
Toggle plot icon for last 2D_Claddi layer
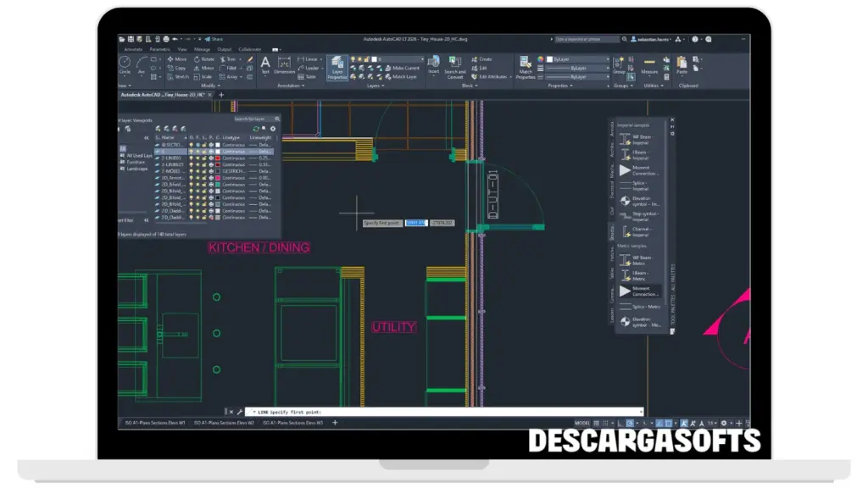point(211,218)
